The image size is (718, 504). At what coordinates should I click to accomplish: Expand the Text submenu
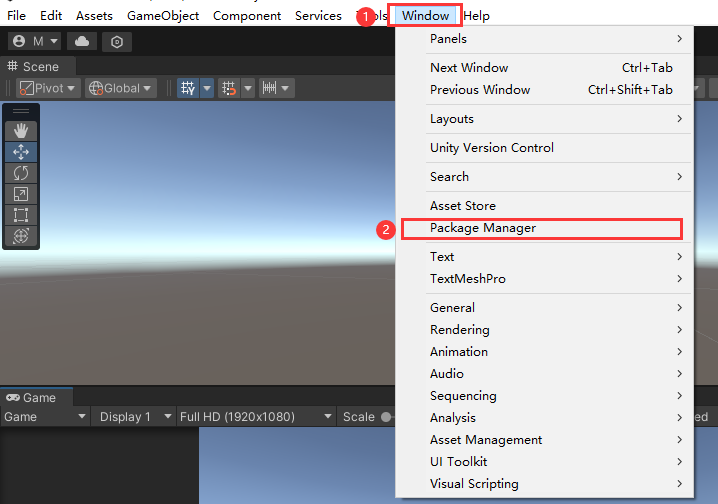click(x=545, y=257)
